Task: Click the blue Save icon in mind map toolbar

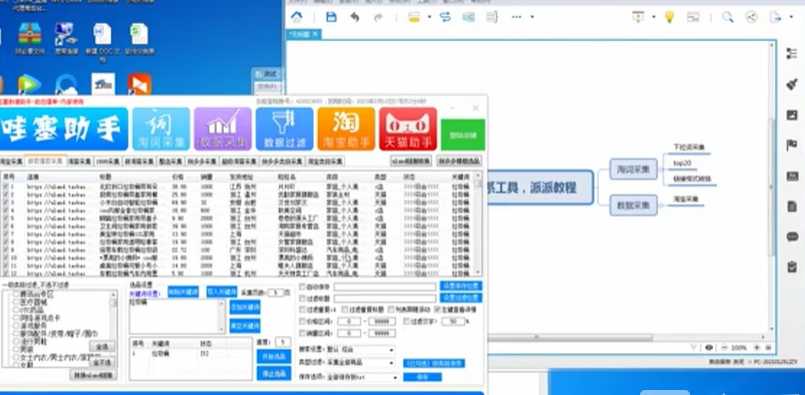Action: [331, 17]
